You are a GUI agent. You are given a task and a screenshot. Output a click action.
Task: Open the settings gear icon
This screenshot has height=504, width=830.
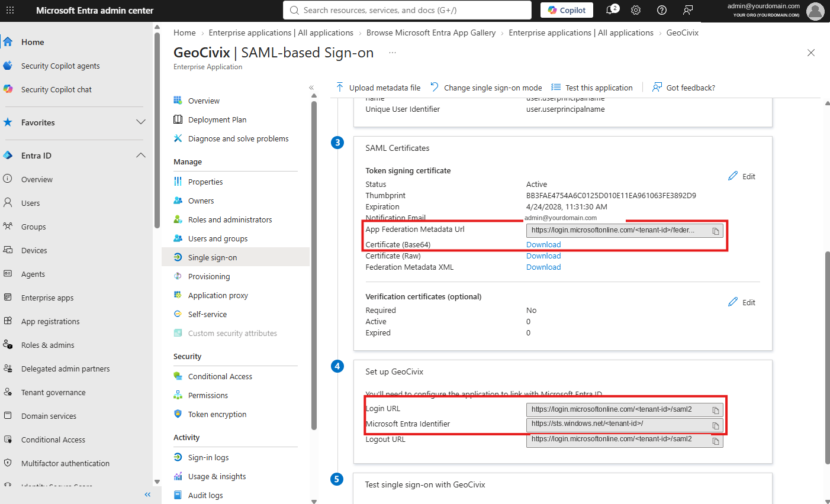tap(636, 10)
